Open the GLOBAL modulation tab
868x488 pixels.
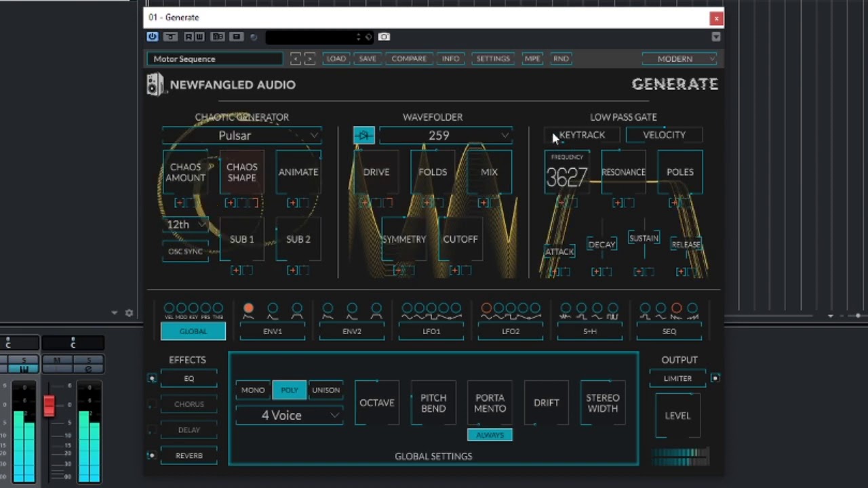tap(193, 331)
